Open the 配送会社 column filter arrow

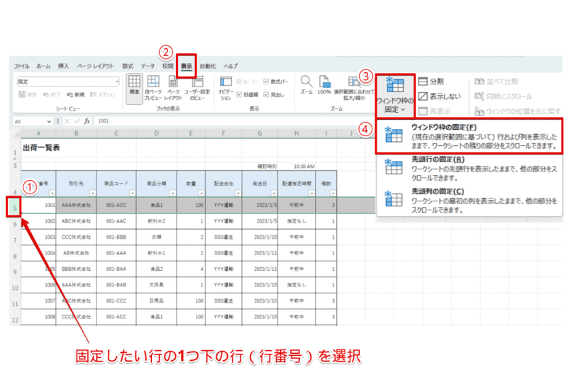tap(238, 193)
